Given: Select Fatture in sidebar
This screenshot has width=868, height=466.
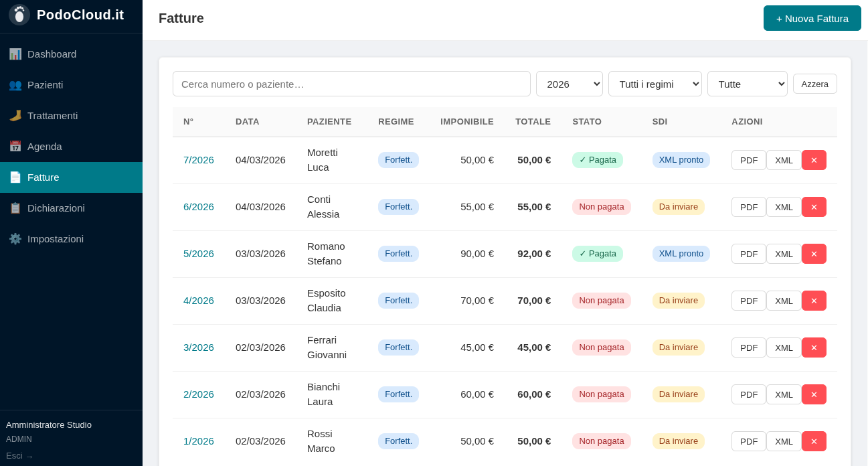Looking at the screenshot, I should pyautogui.click(x=71, y=177).
